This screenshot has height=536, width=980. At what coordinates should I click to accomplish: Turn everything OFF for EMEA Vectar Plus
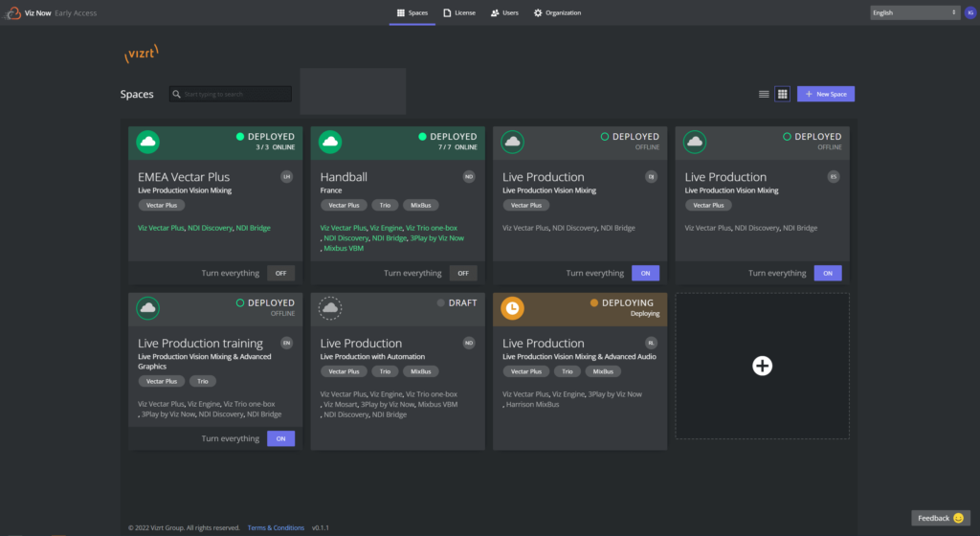280,273
